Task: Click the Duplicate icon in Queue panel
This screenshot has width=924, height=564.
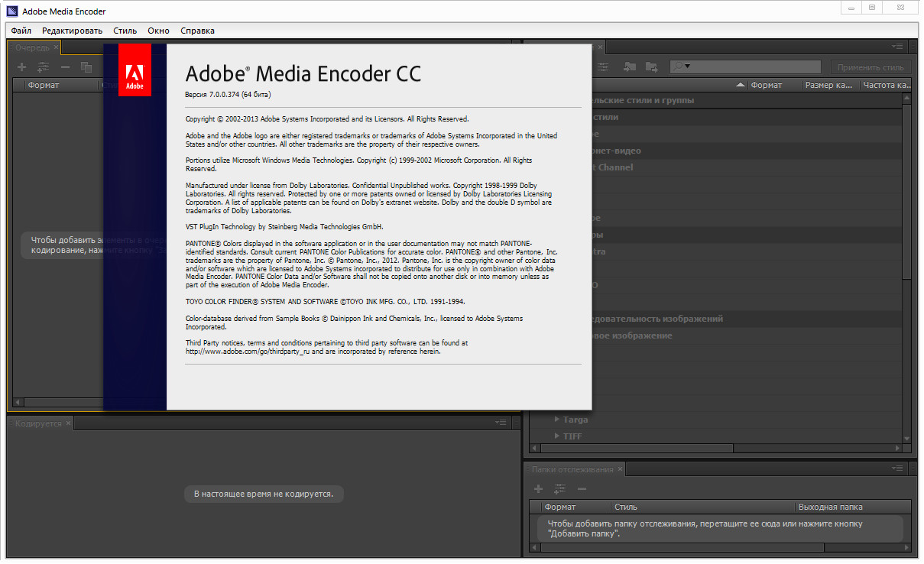Action: 86,67
